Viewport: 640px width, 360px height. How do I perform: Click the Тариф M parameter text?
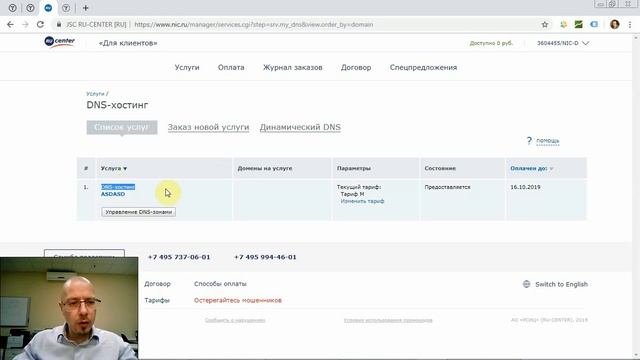pos(352,194)
